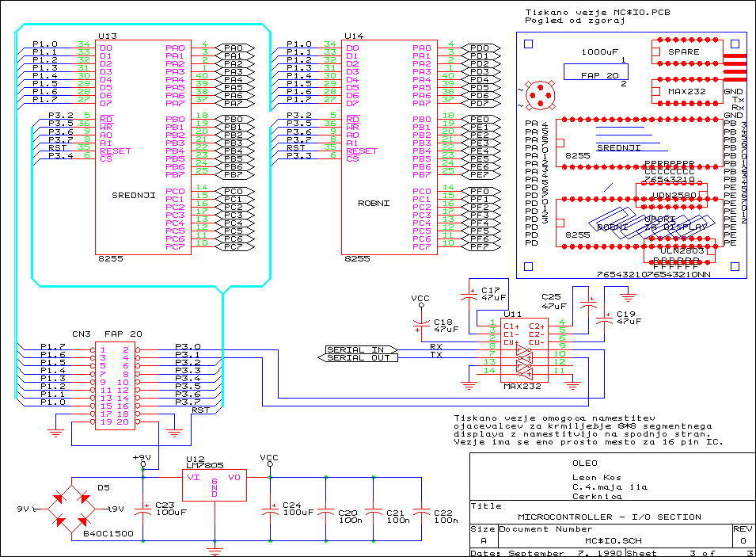The height and width of the screenshot is (557, 756).
Task: Click the PF7 output port on U14
Action: (479, 246)
